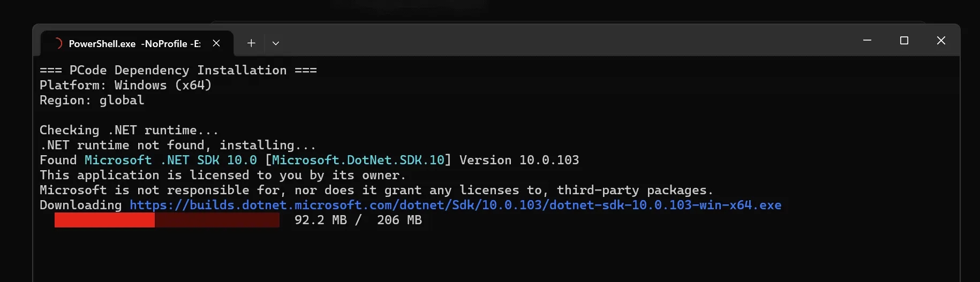980x282 pixels.
Task: Click the "Checking .NET runtime..." line
Action: [129, 130]
